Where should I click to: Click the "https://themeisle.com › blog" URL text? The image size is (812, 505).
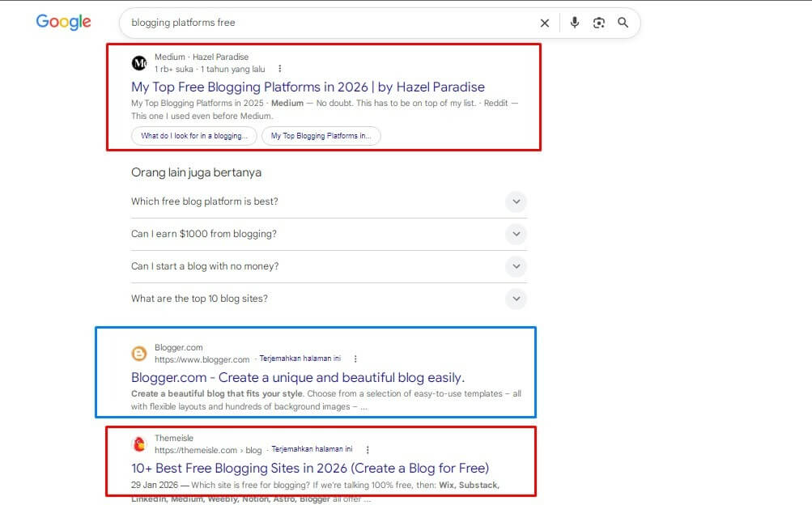tap(208, 450)
